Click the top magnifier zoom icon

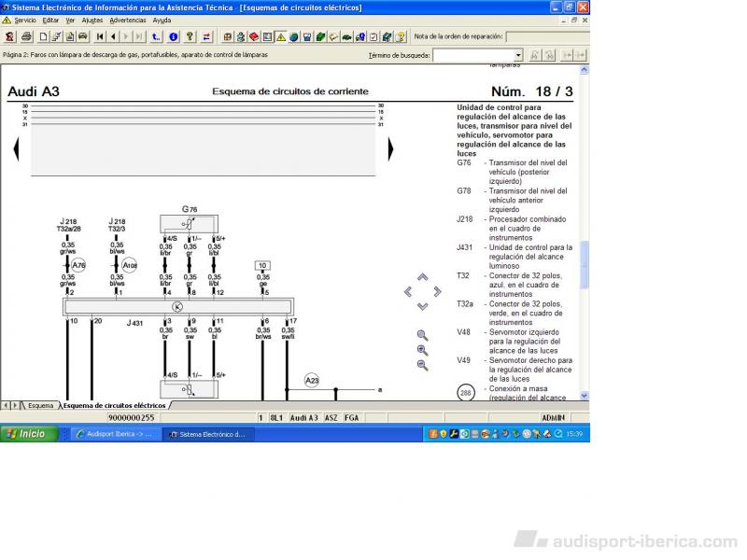click(x=423, y=335)
